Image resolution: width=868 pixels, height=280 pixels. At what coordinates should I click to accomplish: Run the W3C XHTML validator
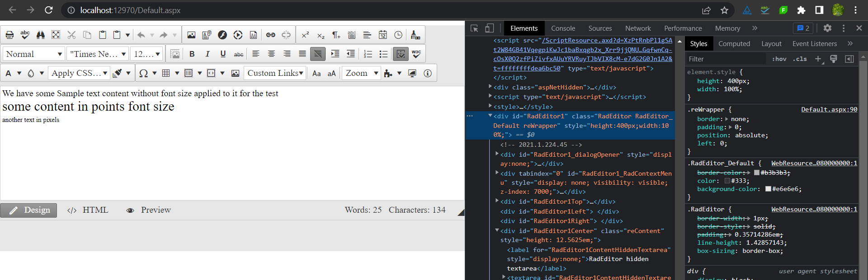coord(416,54)
